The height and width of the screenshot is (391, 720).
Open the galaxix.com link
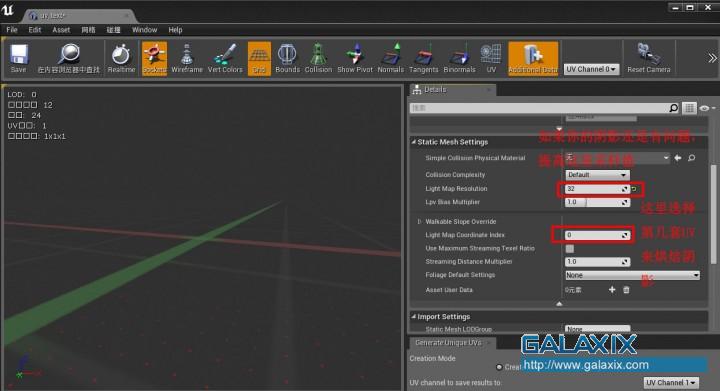[586, 365]
